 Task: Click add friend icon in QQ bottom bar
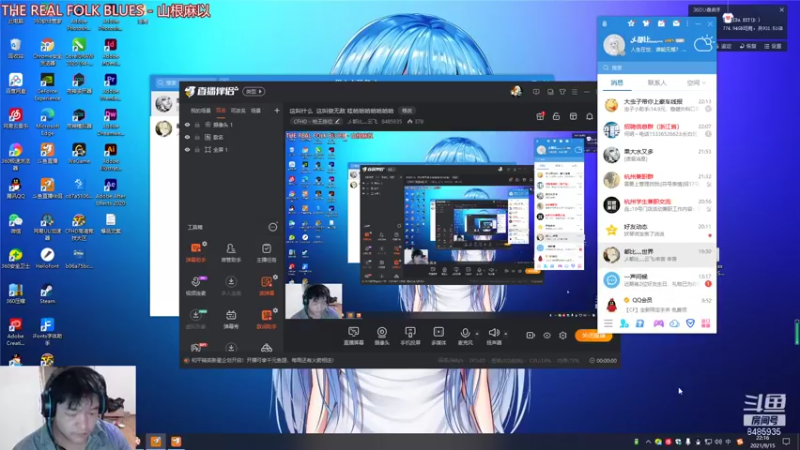tap(624, 323)
